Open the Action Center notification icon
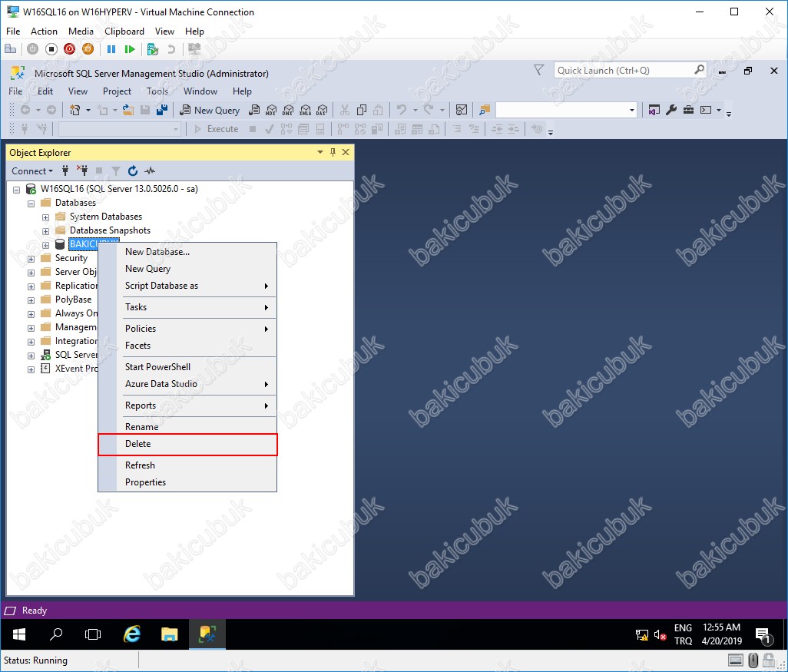 pyautogui.click(x=763, y=635)
